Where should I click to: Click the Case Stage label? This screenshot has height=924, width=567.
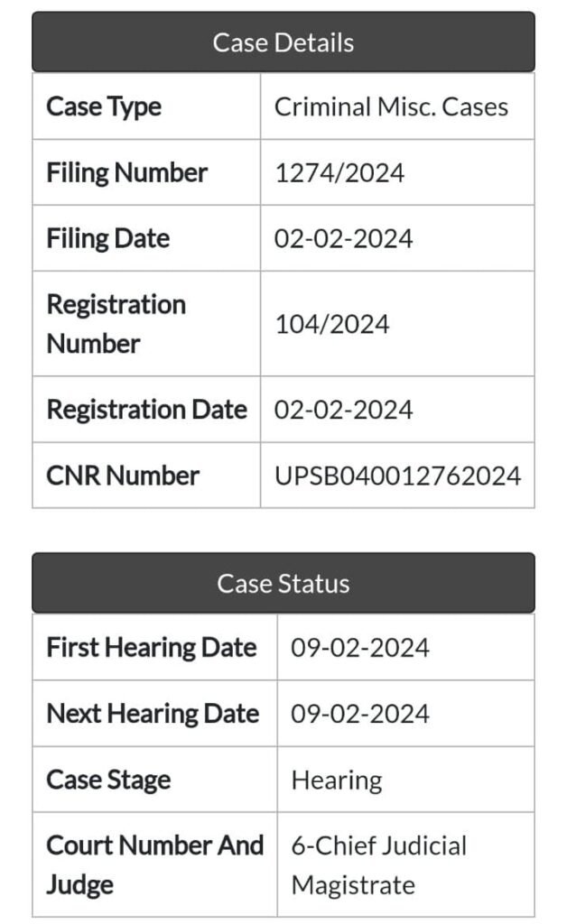click(108, 780)
